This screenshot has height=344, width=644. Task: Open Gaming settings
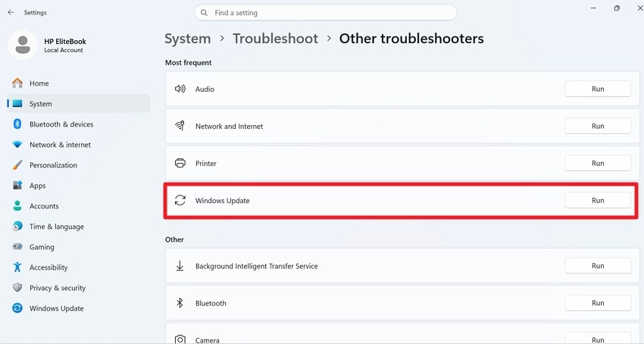coord(79,247)
